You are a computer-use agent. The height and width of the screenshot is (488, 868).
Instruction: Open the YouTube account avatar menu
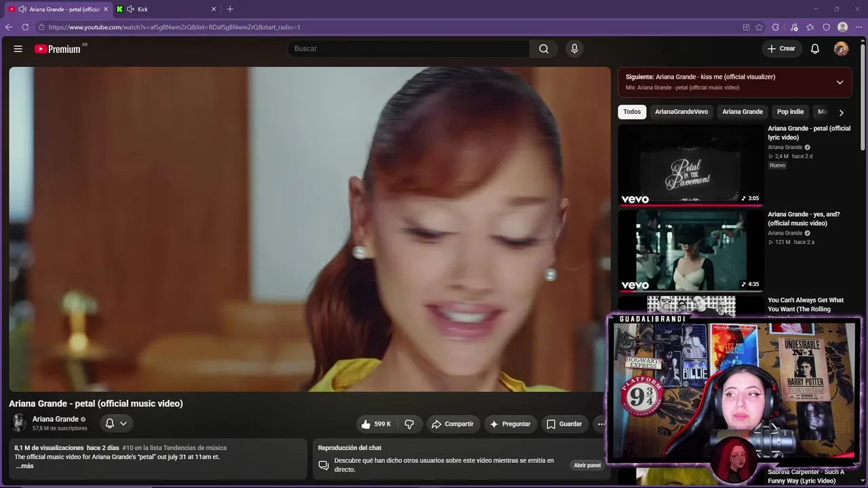[x=841, y=49]
